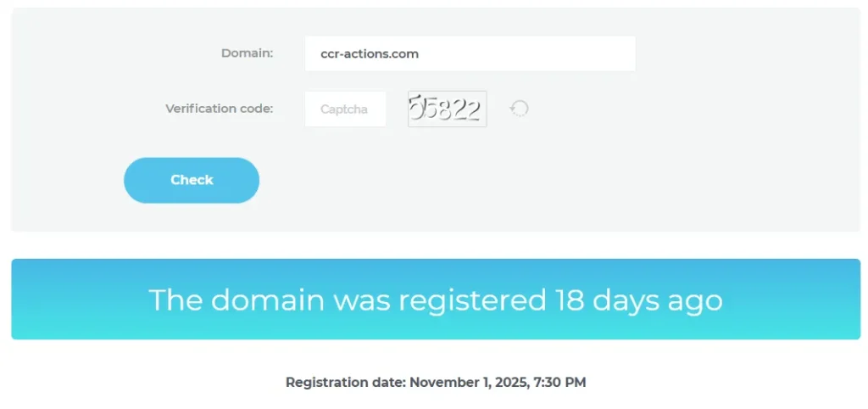This screenshot has height=409, width=868.
Task: Click empty right end of Domain field
Action: [x=593, y=53]
